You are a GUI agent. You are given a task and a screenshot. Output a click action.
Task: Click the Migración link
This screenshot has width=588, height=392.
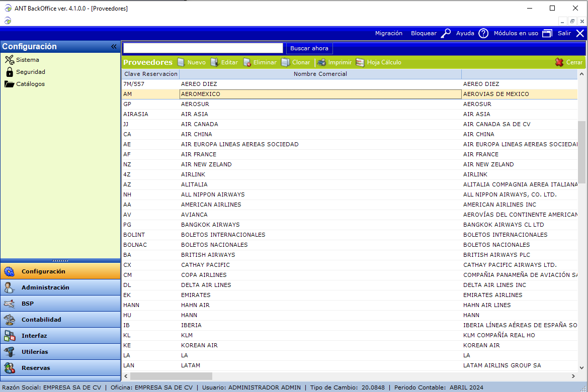coord(388,33)
